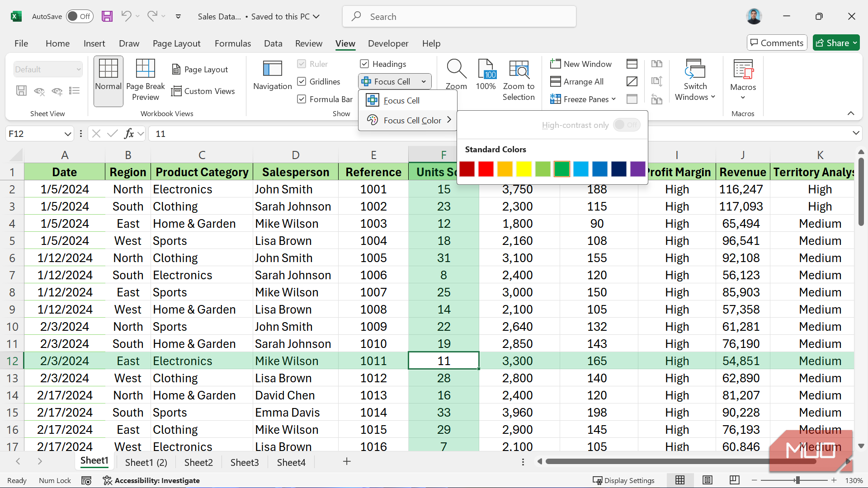Click the Split window icon

click(632, 64)
